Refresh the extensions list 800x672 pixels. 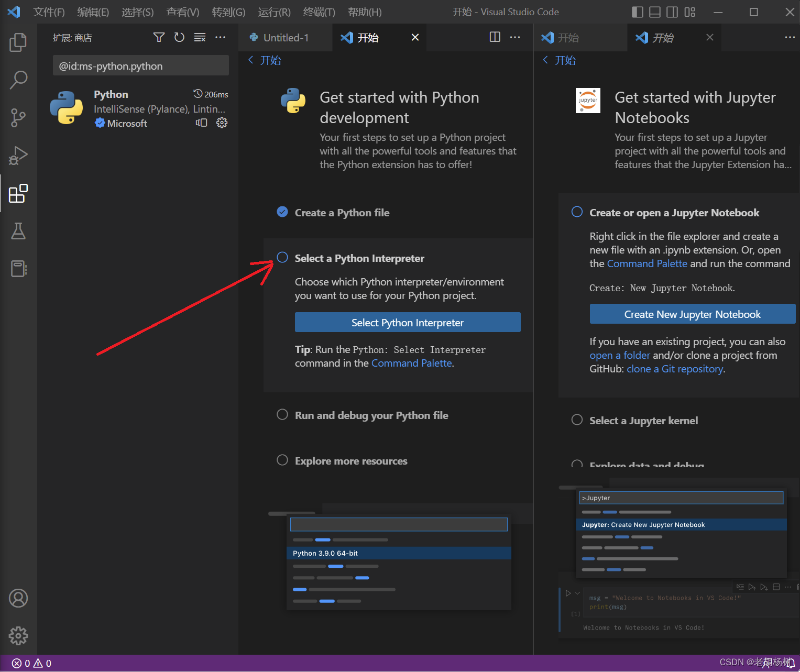(x=179, y=37)
